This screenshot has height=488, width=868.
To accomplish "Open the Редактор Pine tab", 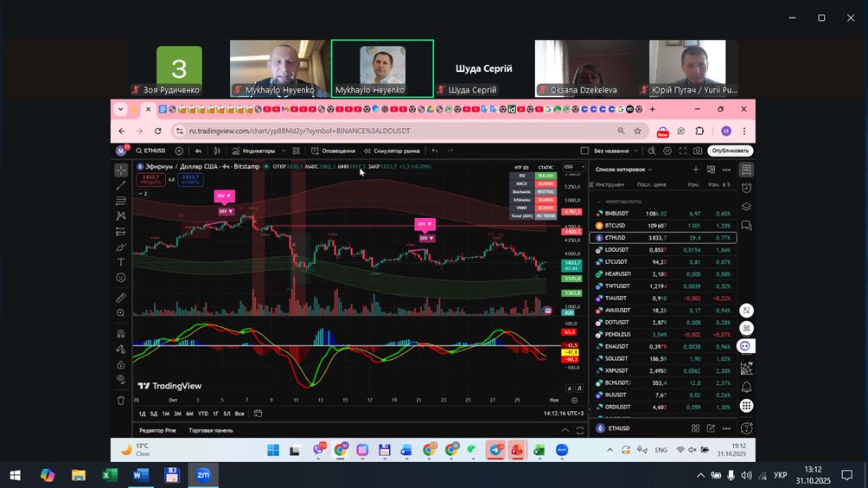I will 157,430.
